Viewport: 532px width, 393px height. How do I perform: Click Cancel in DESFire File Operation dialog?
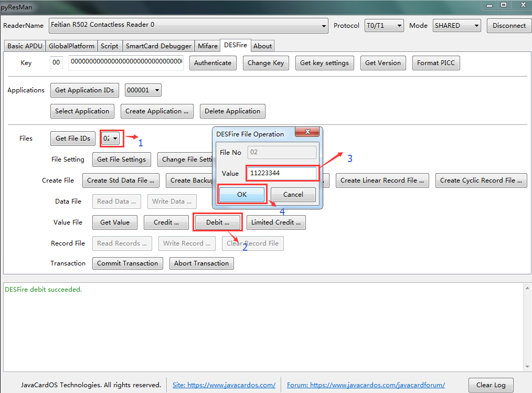(x=293, y=195)
